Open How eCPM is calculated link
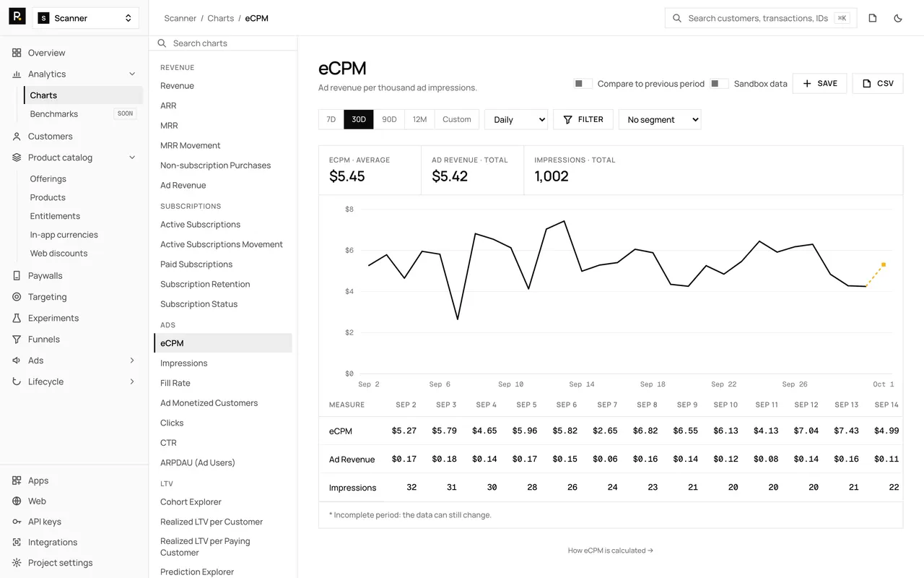 pyautogui.click(x=611, y=551)
